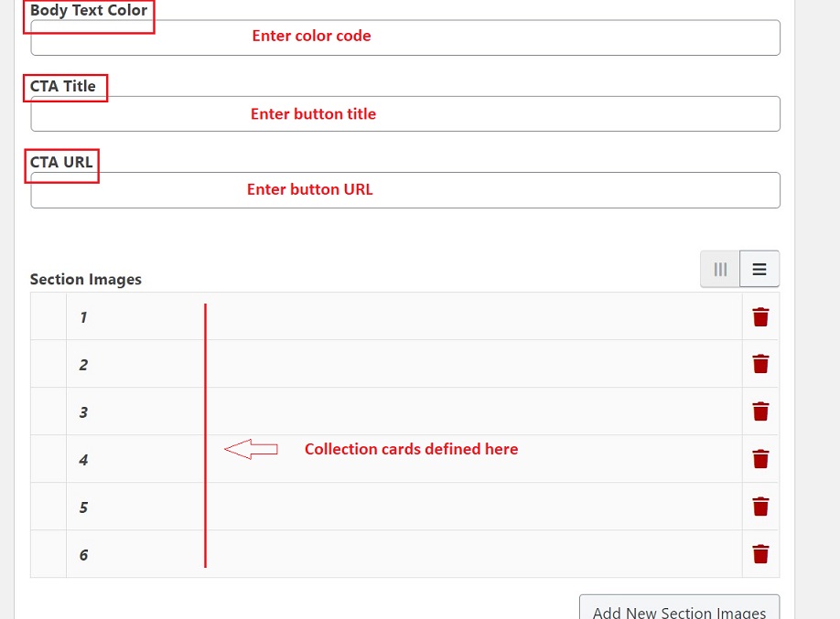Remove the sixth section image row
The width and height of the screenshot is (840, 619).
pyautogui.click(x=760, y=554)
